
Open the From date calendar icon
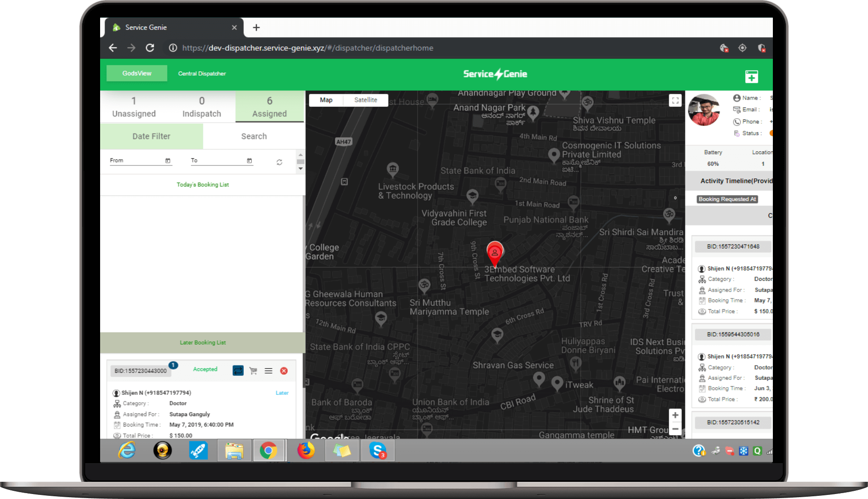coord(168,161)
